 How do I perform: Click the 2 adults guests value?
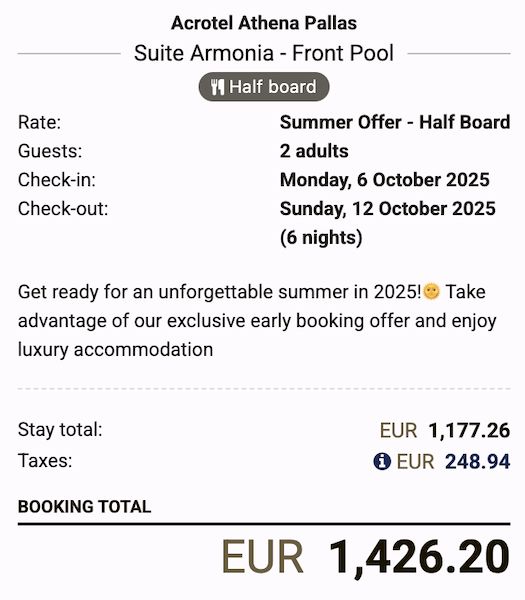point(314,151)
